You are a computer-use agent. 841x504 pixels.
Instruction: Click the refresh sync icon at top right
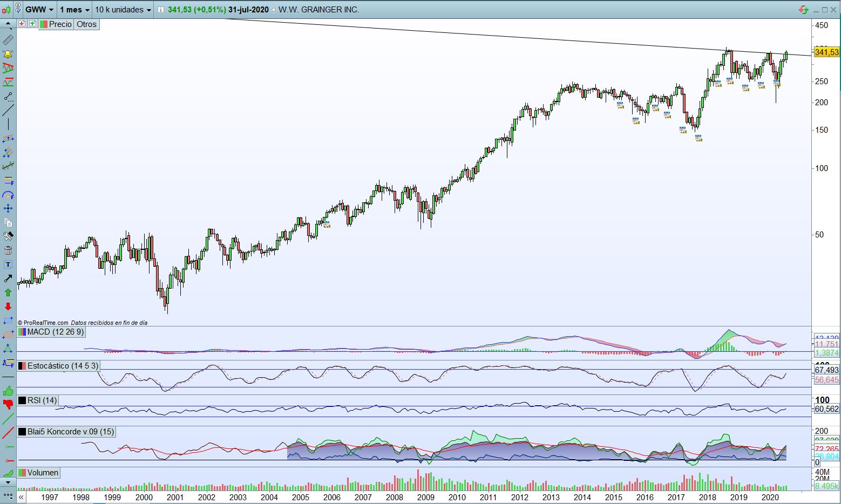click(x=803, y=10)
